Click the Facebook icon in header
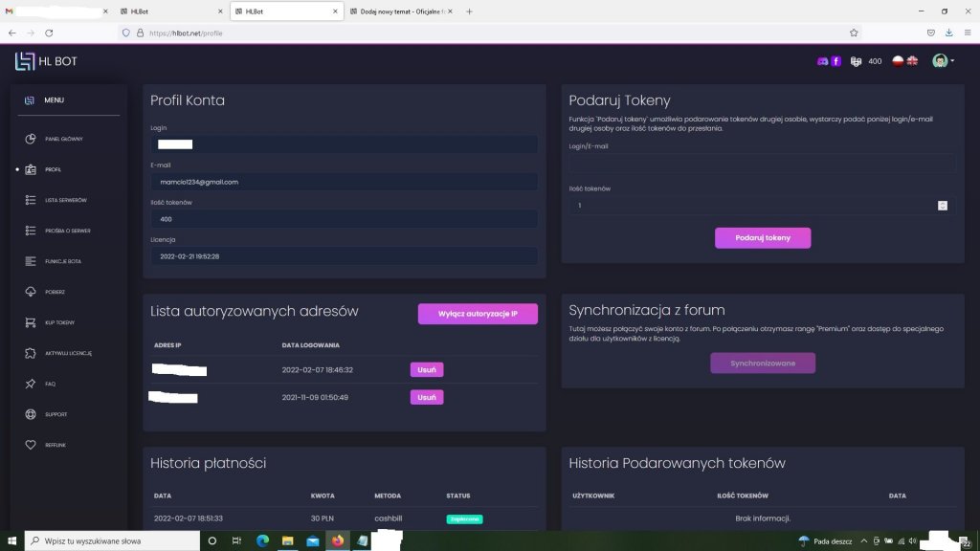The width and height of the screenshot is (980, 551). click(x=835, y=61)
